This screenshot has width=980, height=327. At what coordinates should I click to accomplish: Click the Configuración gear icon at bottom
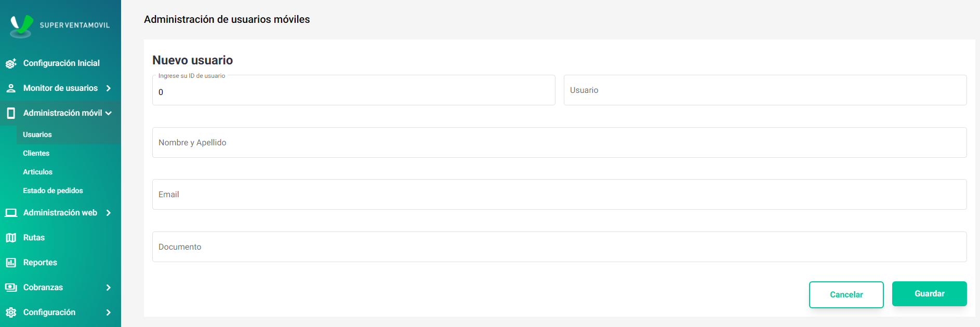(11, 312)
